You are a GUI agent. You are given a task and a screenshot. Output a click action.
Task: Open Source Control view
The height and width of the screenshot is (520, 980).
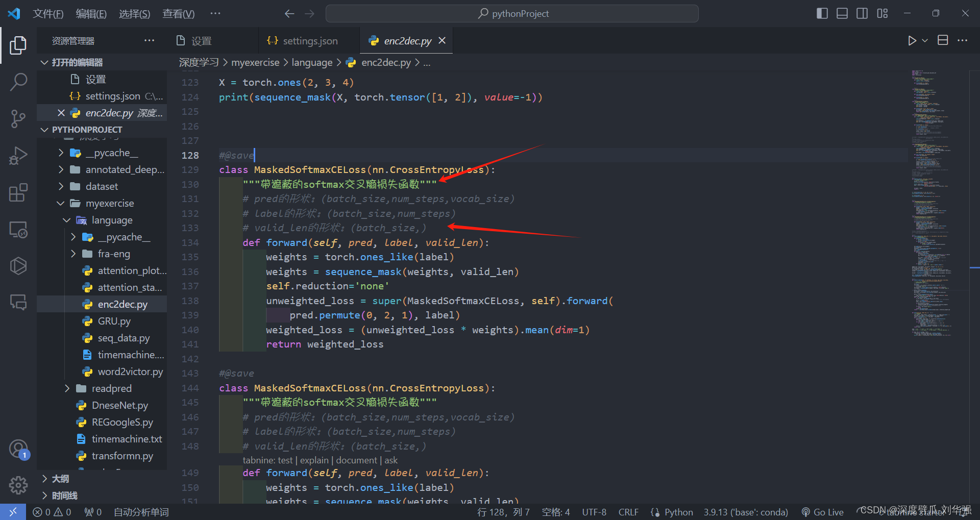[x=18, y=118]
